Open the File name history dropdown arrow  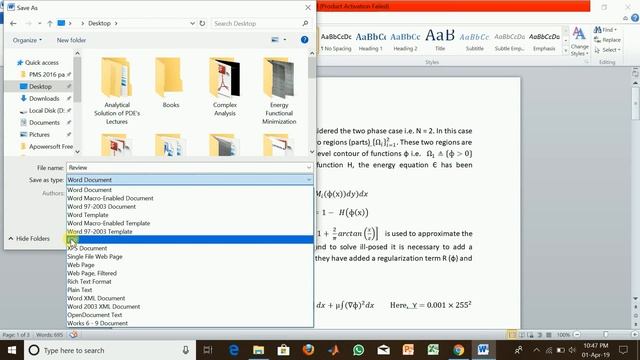[309, 168]
